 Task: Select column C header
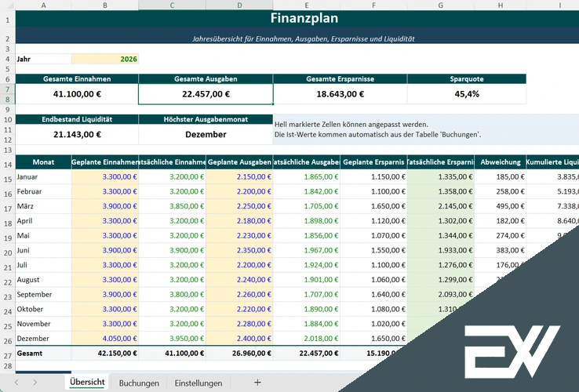click(172, 5)
